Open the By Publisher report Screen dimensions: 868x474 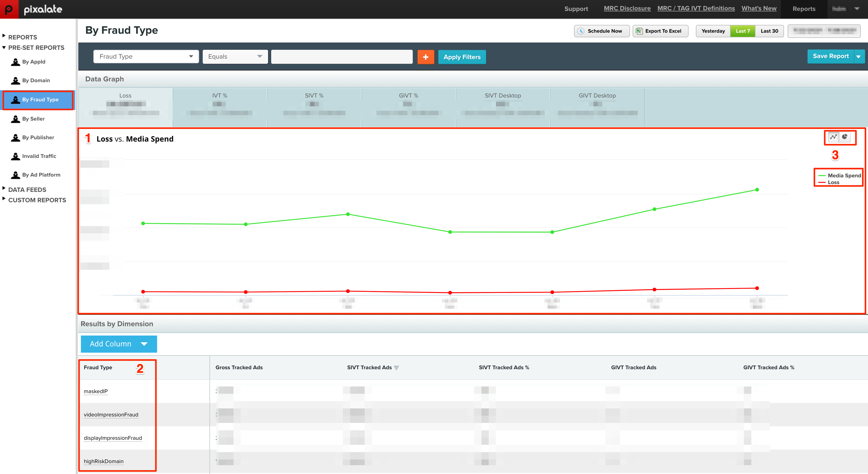[x=38, y=137]
